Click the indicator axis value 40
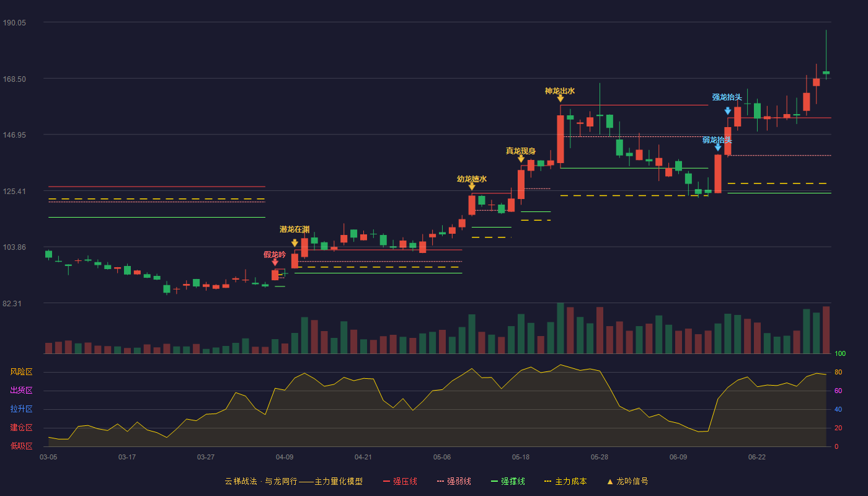Image resolution: width=868 pixels, height=496 pixels. [x=838, y=409]
